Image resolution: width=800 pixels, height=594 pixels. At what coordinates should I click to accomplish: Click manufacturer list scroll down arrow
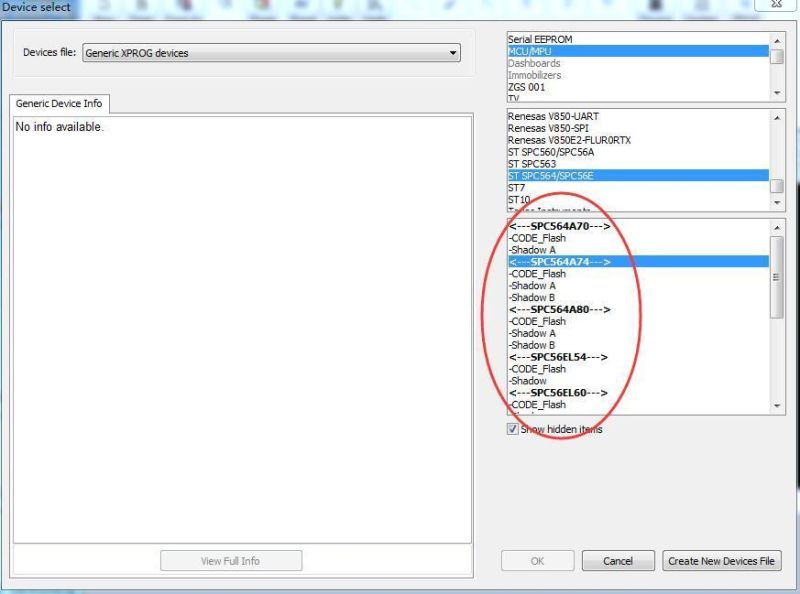pos(777,203)
